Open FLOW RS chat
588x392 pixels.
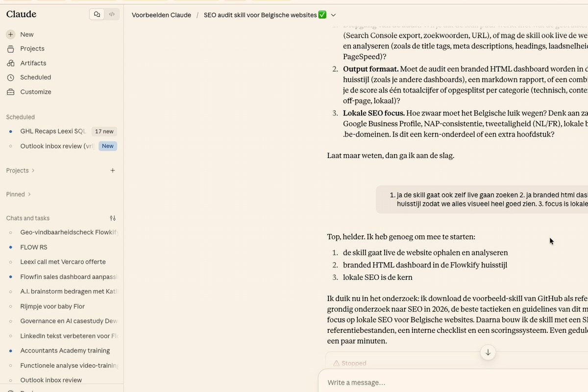tap(34, 247)
